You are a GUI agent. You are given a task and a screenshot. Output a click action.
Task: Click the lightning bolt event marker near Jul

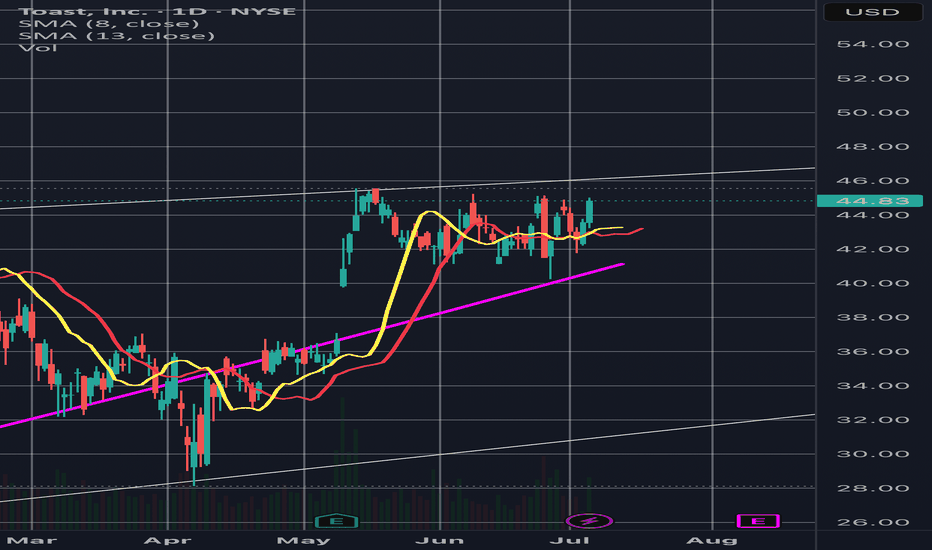[x=589, y=521]
